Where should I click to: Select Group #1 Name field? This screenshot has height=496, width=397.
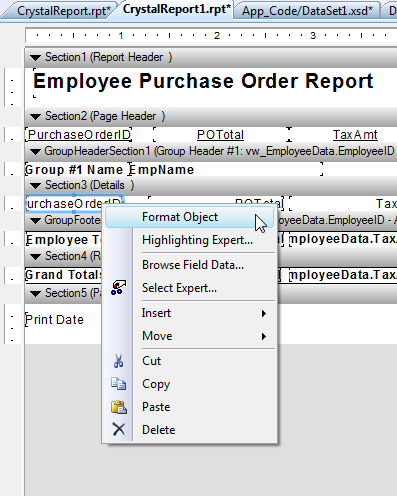(74, 170)
